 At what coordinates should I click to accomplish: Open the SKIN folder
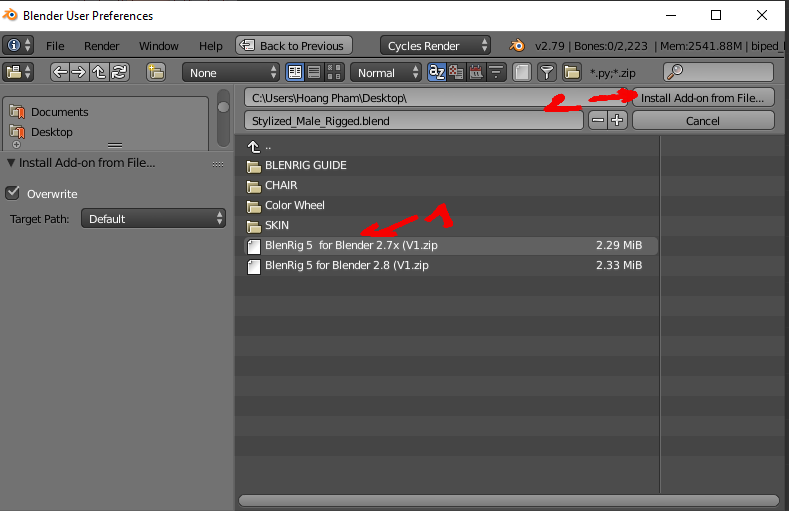[x=277, y=225]
